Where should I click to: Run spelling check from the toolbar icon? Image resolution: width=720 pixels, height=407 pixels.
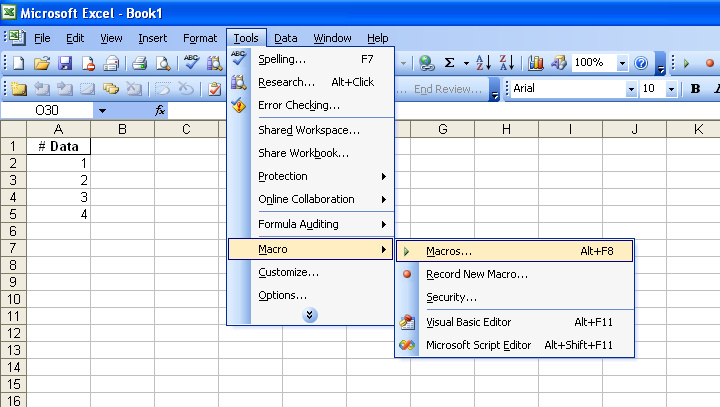pos(191,63)
